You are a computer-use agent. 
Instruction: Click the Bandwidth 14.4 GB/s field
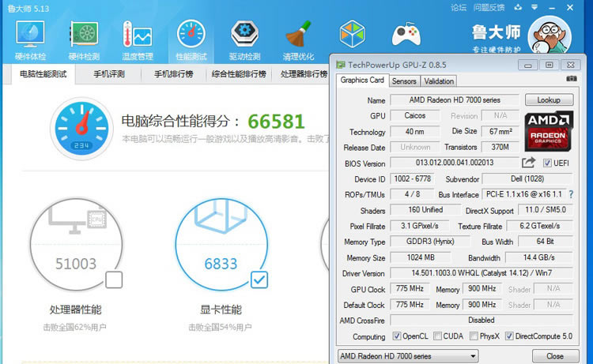pos(539,257)
